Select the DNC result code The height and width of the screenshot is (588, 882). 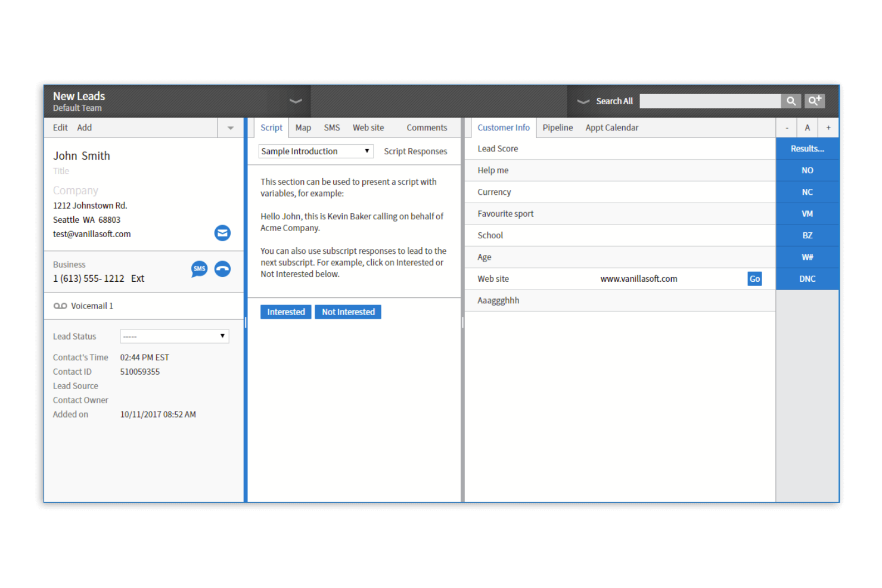pos(808,279)
